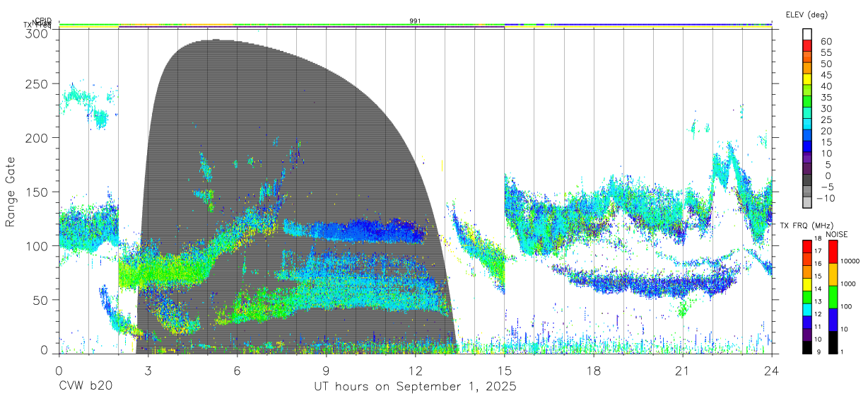Click the x-axis tick label '24'

tap(771, 371)
